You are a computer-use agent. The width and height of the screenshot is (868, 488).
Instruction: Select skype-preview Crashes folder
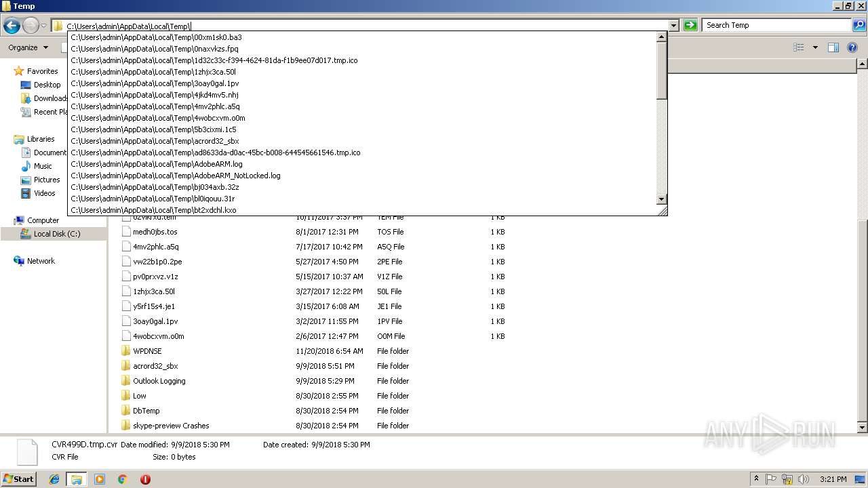pos(171,426)
